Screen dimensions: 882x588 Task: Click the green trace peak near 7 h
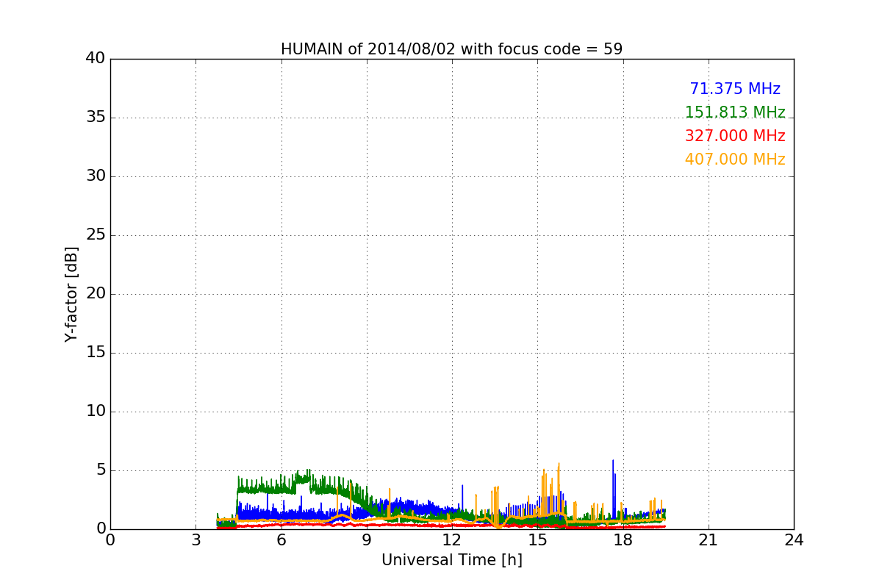308,471
